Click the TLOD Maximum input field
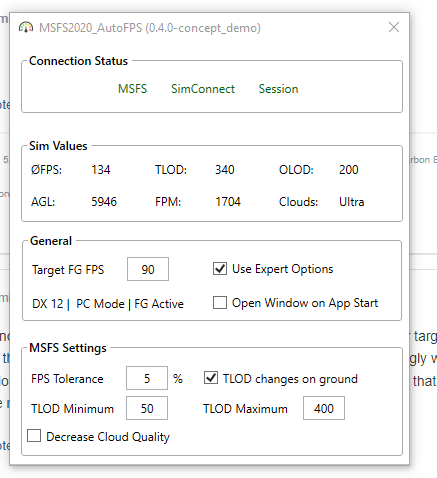Viewport: 437px width, 478px height. (x=324, y=408)
